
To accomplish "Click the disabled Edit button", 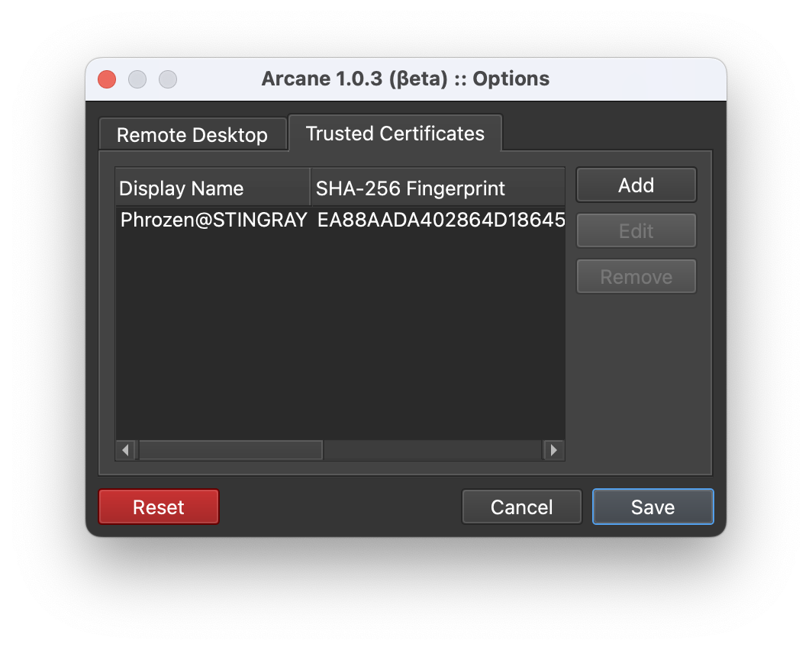I will [636, 230].
